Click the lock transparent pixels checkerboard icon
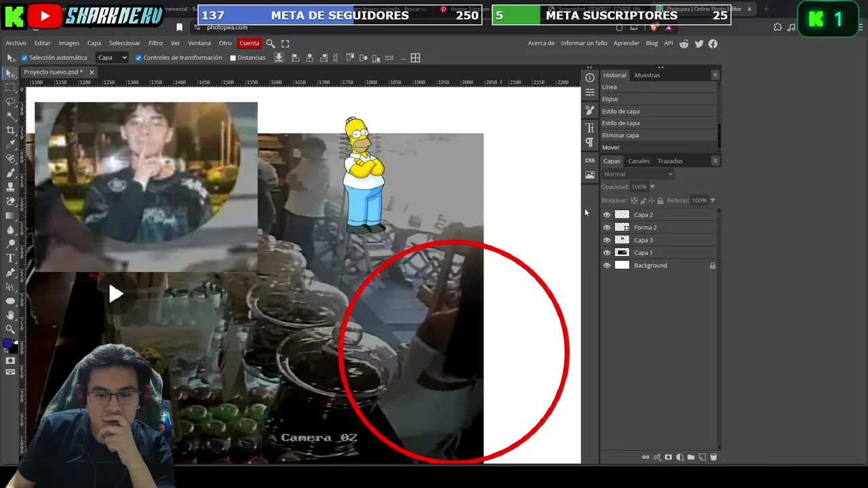This screenshot has width=868, height=488. 634,201
